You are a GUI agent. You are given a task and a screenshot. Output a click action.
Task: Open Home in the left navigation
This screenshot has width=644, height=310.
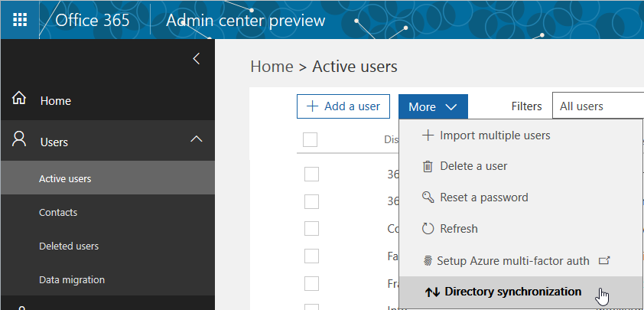(x=108, y=100)
